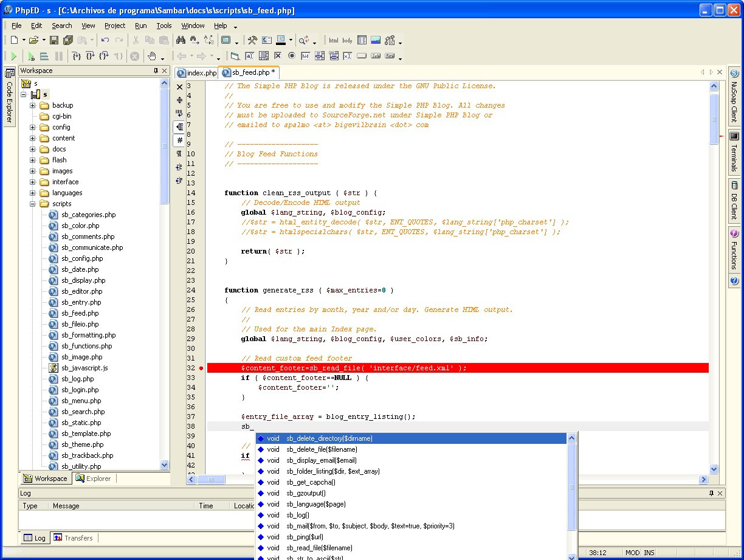Viewport: 744px width, 560px height.
Task: Click the green Run script arrow
Action: [13, 56]
